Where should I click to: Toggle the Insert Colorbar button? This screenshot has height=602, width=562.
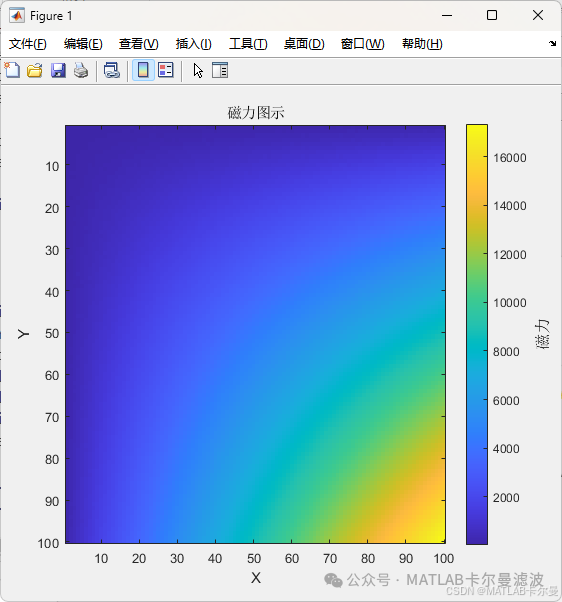[143, 70]
